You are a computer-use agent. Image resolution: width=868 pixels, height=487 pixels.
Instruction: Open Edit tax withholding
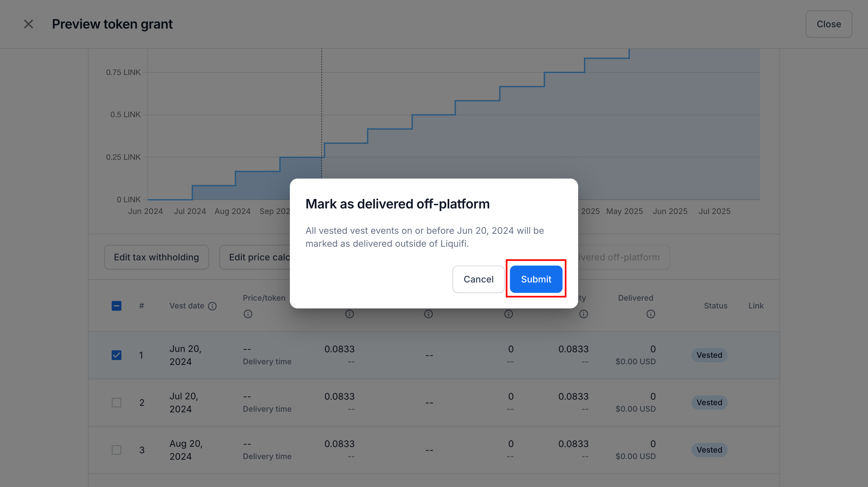pyautogui.click(x=156, y=257)
